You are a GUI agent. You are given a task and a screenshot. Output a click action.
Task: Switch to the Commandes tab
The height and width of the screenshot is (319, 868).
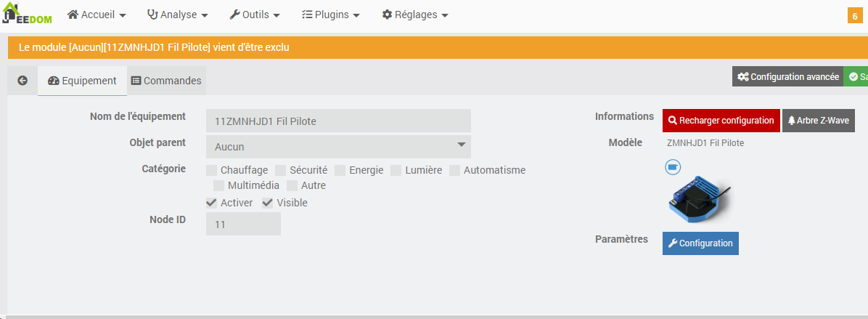click(x=166, y=81)
